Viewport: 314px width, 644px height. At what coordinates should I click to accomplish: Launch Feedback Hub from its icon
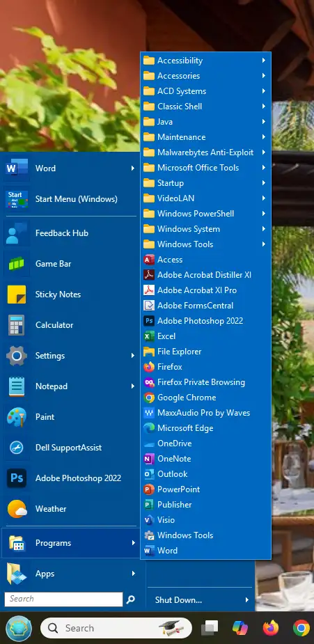[17, 233]
